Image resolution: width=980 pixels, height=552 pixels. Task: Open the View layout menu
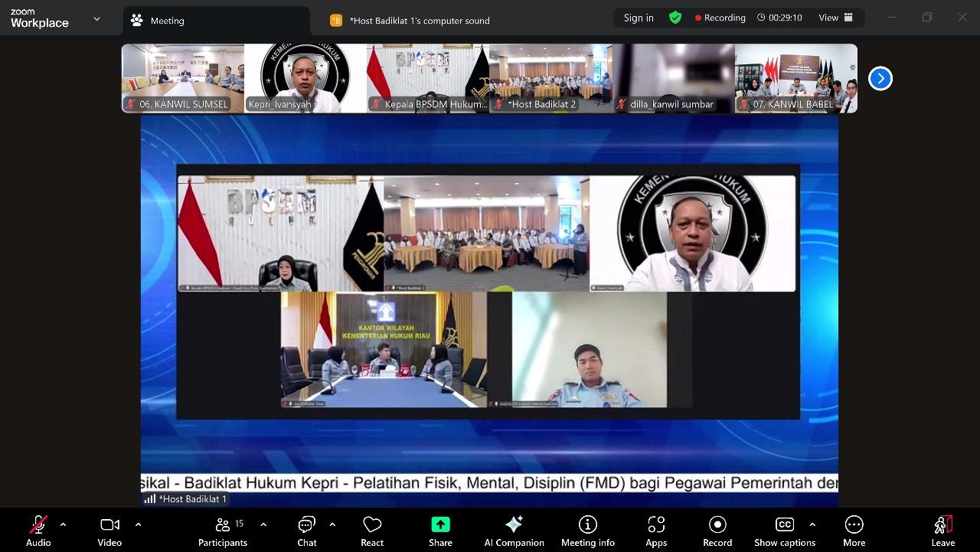tap(836, 18)
